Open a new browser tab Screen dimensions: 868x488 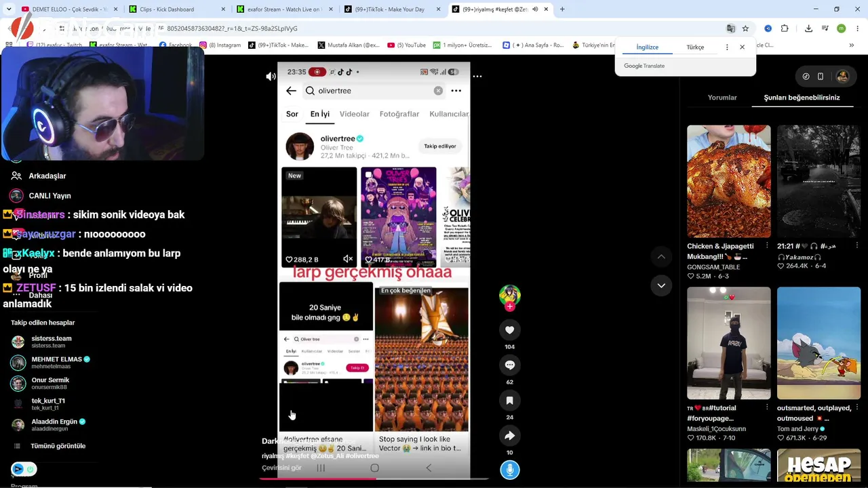coord(562,9)
